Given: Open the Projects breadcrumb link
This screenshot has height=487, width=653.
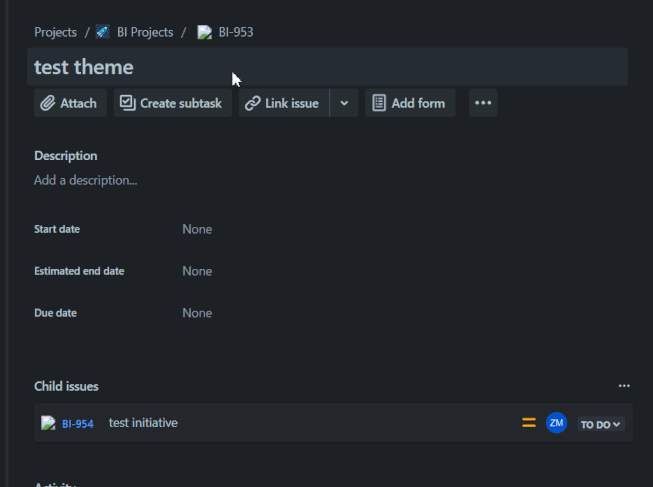Looking at the screenshot, I should [55, 32].
